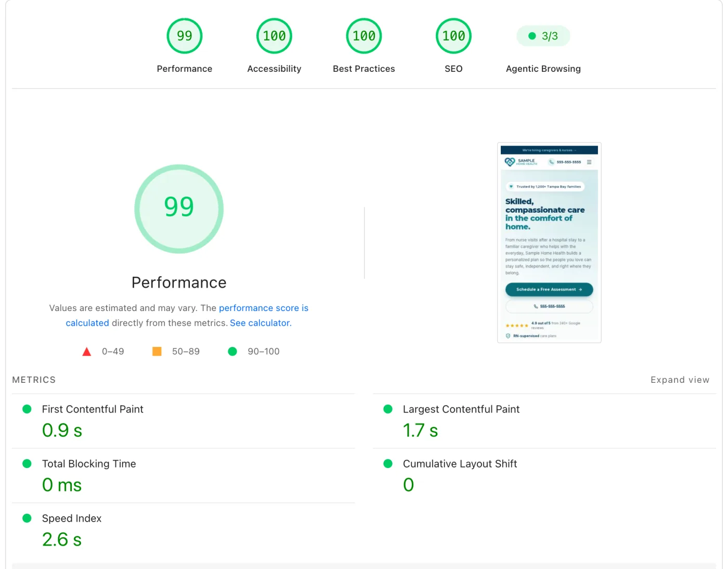Click the large 99 Performance gauge
Screen dimensions: 728x569
click(x=179, y=209)
